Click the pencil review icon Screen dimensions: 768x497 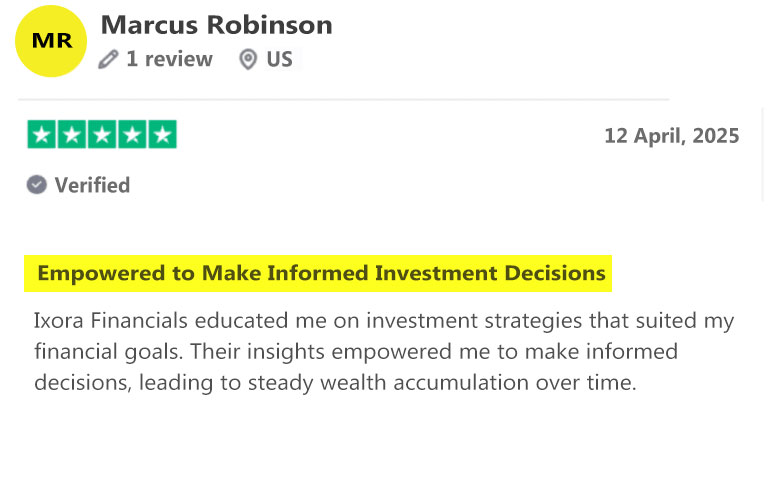[x=108, y=59]
